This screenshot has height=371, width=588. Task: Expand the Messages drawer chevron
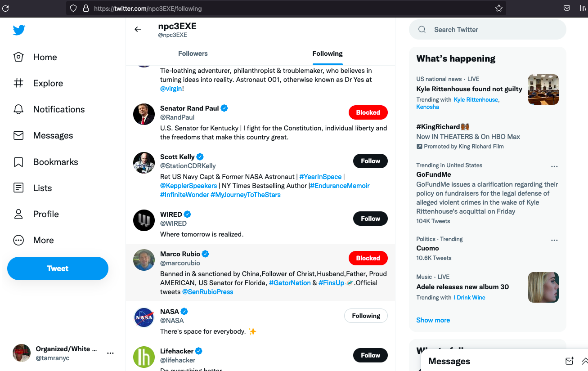(584, 361)
